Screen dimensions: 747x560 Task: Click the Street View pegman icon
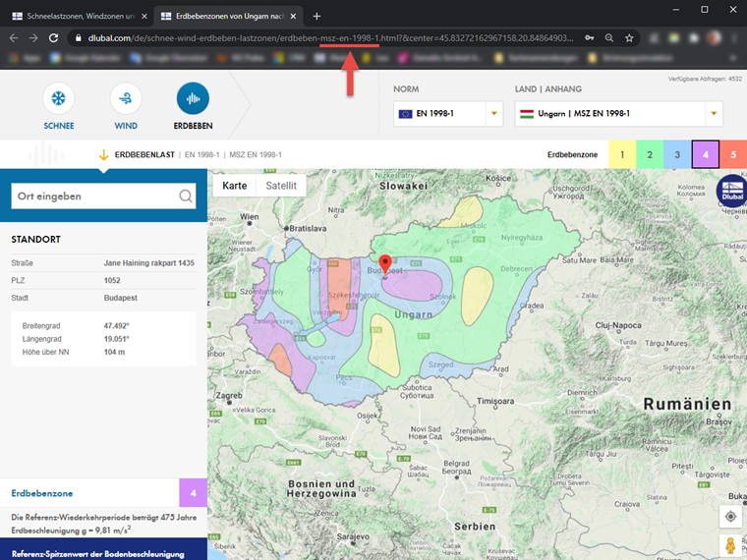730,545
